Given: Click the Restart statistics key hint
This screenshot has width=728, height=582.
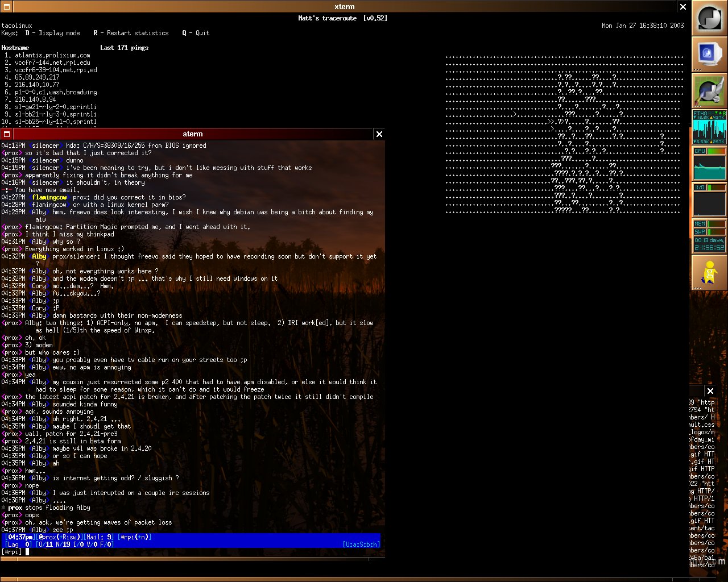Looking at the screenshot, I should 131,33.
